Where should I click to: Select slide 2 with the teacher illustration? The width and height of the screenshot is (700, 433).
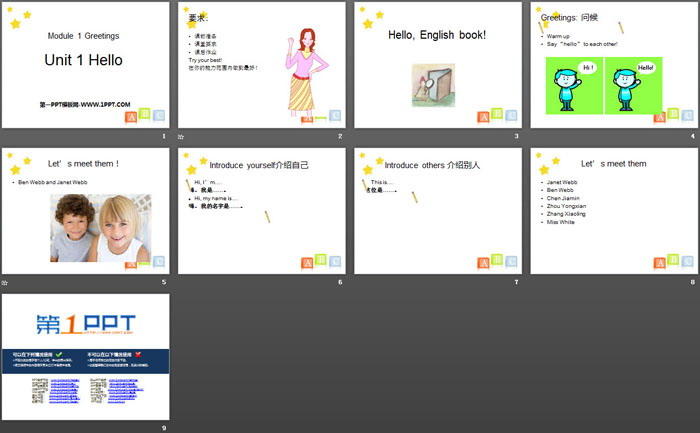[262, 65]
